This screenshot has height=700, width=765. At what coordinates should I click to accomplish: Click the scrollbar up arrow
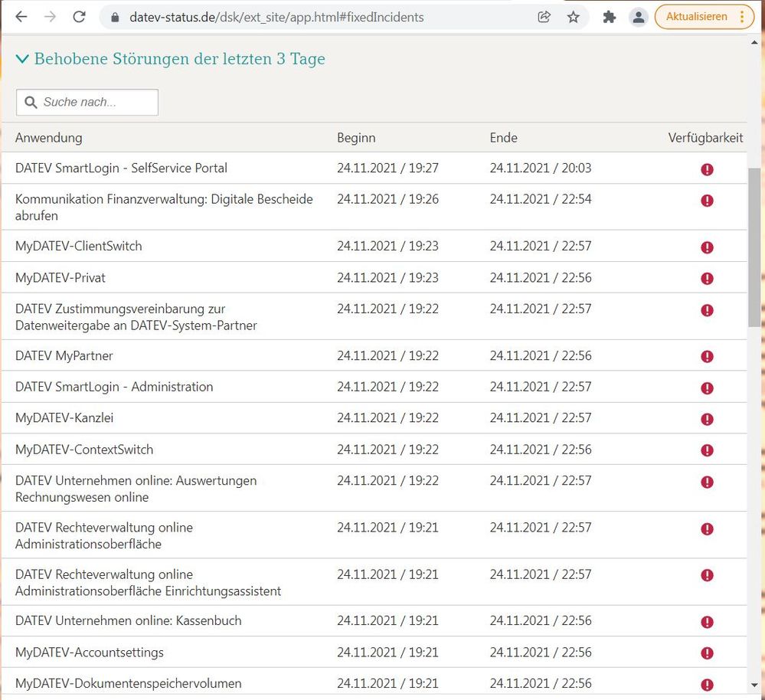pos(754,43)
